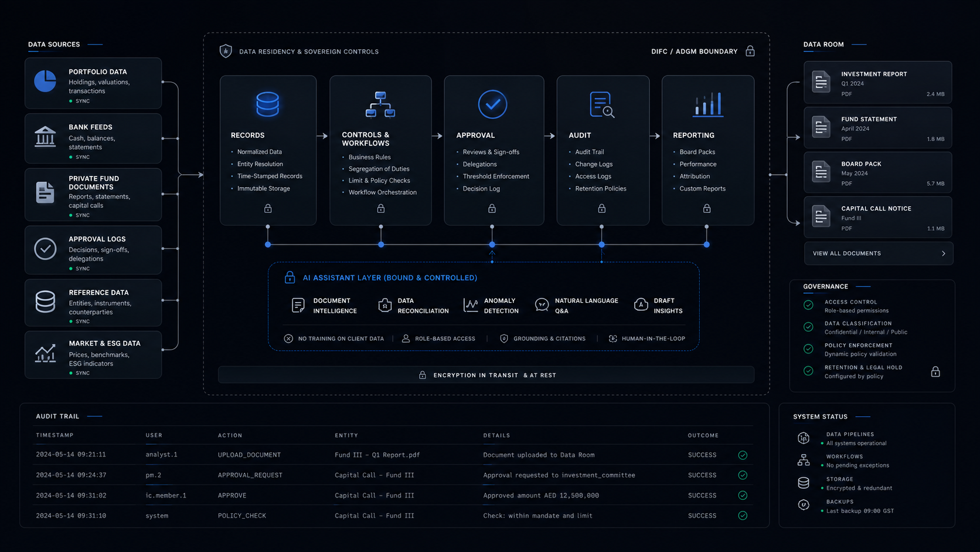Click the Portfolio Data pie chart icon
This screenshot has height=552, width=980.
45,81
